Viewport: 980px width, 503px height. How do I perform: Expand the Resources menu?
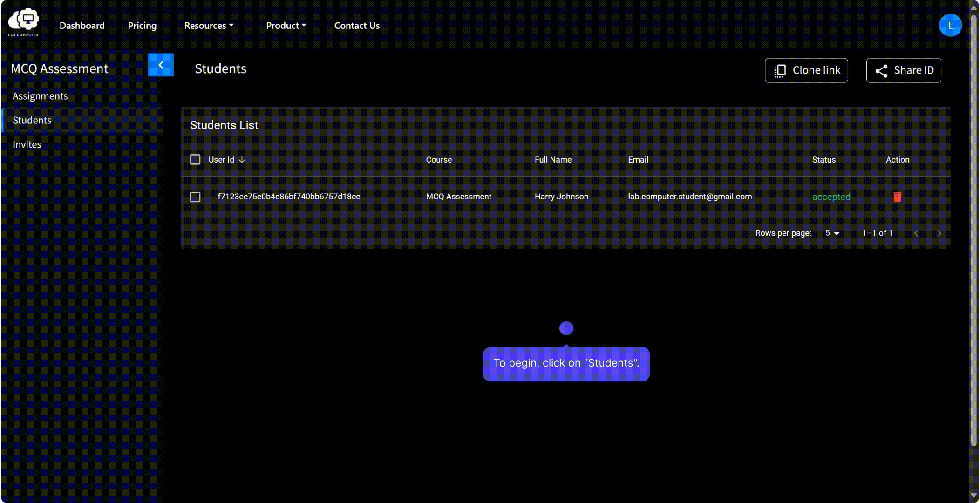[209, 26]
